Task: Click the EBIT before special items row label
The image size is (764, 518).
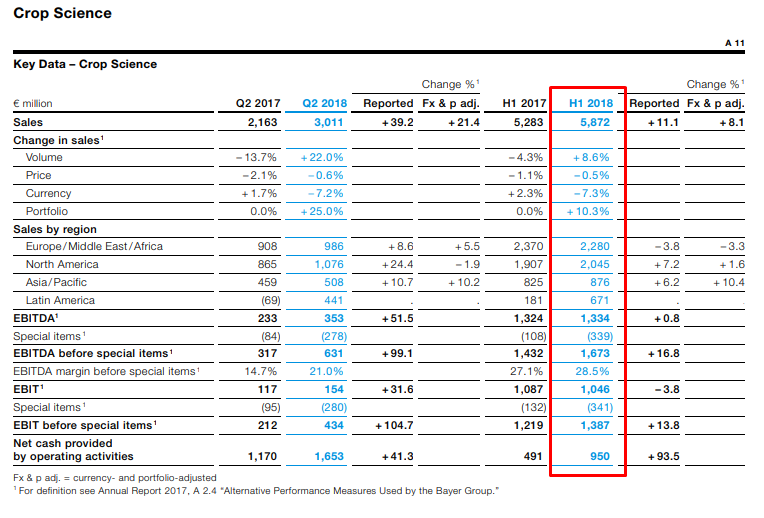Action: pyautogui.click(x=85, y=425)
